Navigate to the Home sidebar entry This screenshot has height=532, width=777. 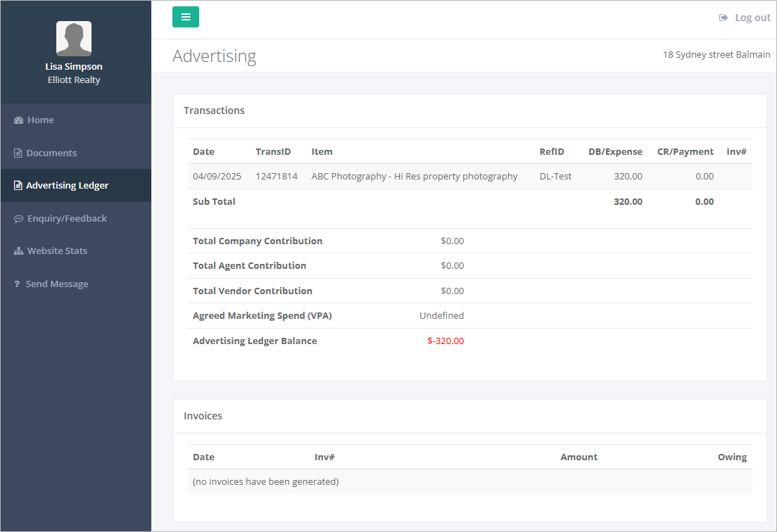tap(39, 120)
